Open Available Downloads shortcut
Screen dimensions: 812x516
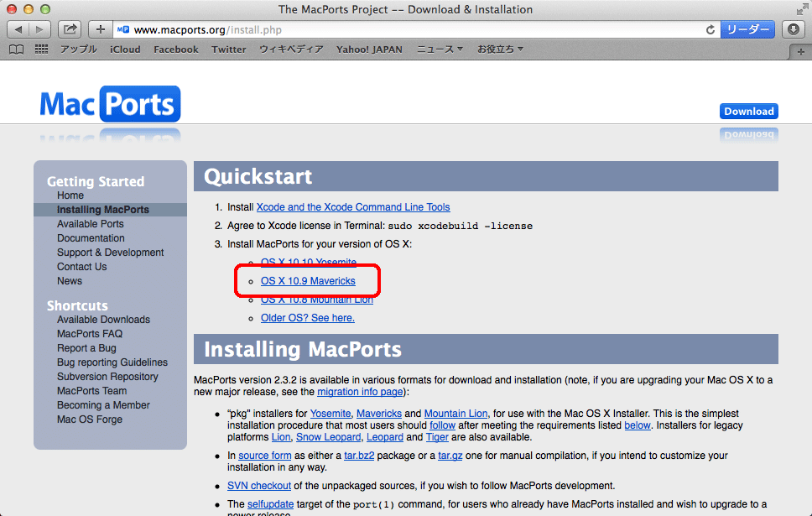click(103, 320)
